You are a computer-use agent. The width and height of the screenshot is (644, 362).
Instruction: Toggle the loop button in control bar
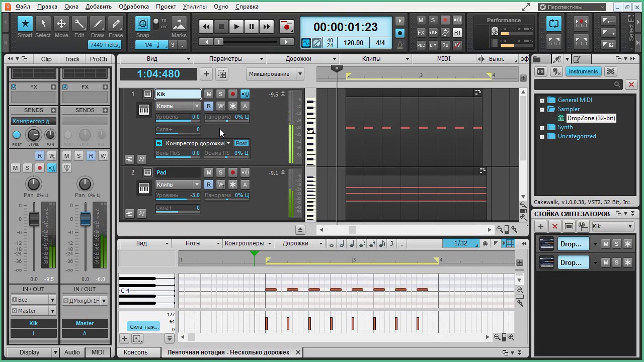click(x=554, y=24)
